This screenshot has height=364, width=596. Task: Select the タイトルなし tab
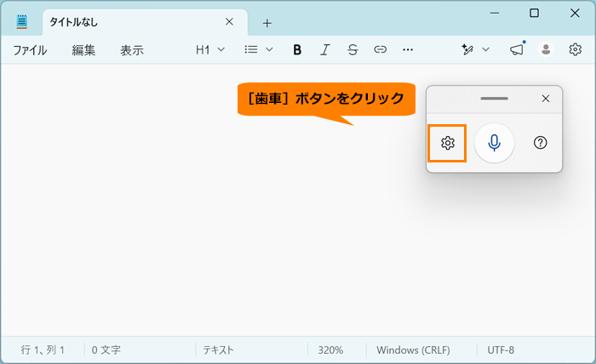[x=145, y=22]
